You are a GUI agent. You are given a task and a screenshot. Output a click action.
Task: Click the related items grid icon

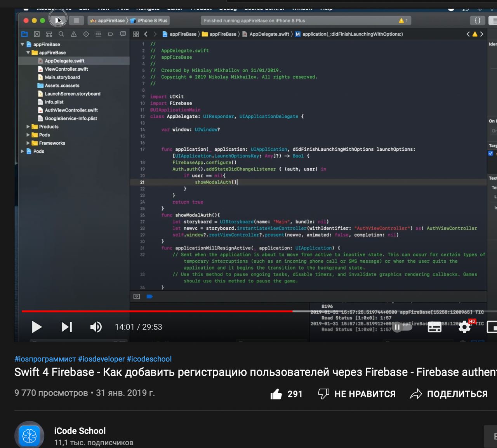pyautogui.click(x=136, y=34)
